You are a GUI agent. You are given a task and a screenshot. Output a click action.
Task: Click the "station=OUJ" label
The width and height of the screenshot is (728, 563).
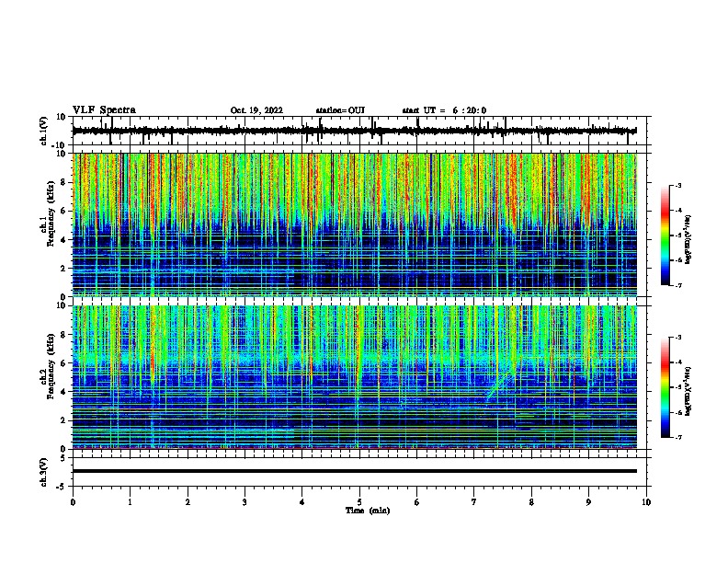[x=340, y=110]
